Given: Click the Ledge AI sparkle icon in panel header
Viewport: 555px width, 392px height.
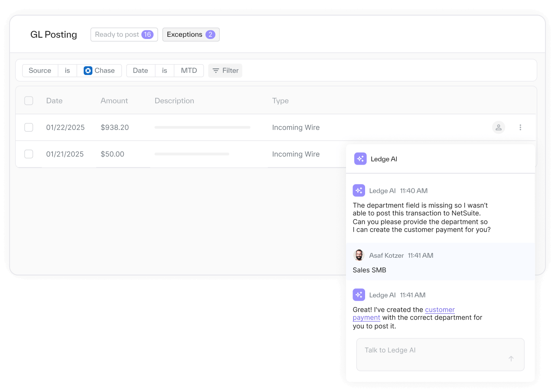Looking at the screenshot, I should click(360, 159).
